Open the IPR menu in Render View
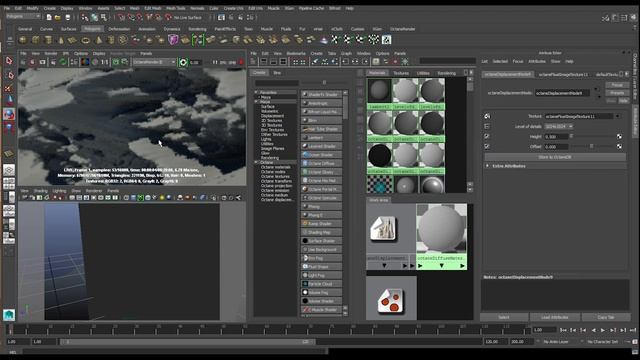The image size is (640, 360). point(66,53)
